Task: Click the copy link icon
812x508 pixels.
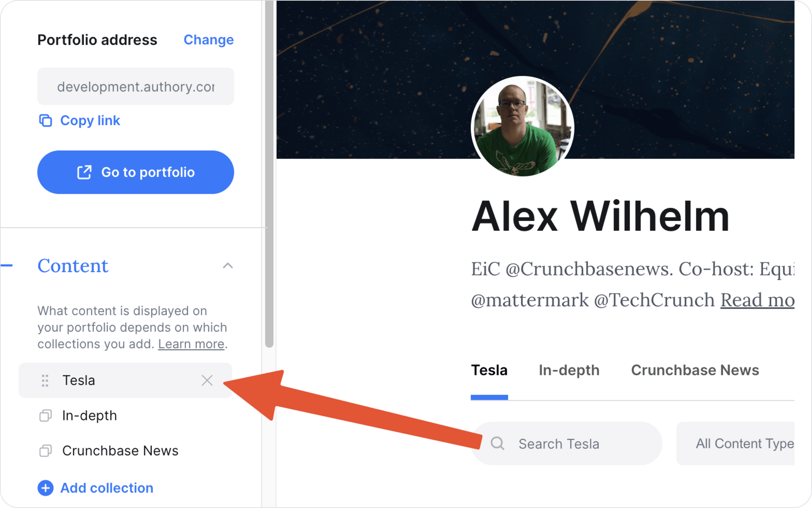Action: pos(45,121)
